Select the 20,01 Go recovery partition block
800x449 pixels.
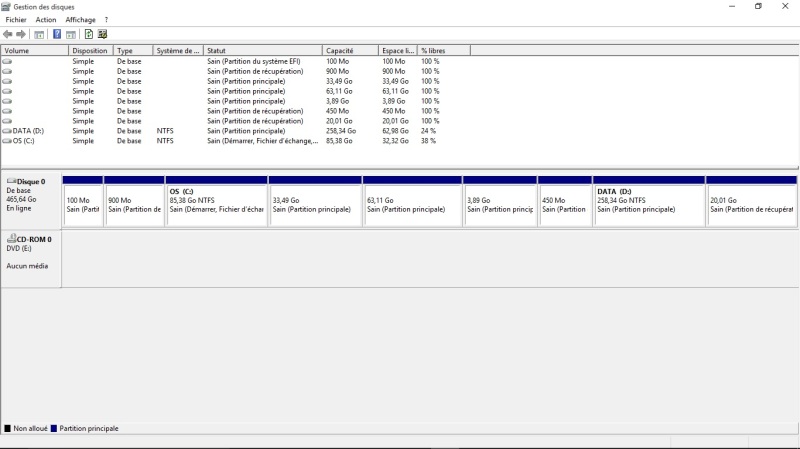[752, 201]
